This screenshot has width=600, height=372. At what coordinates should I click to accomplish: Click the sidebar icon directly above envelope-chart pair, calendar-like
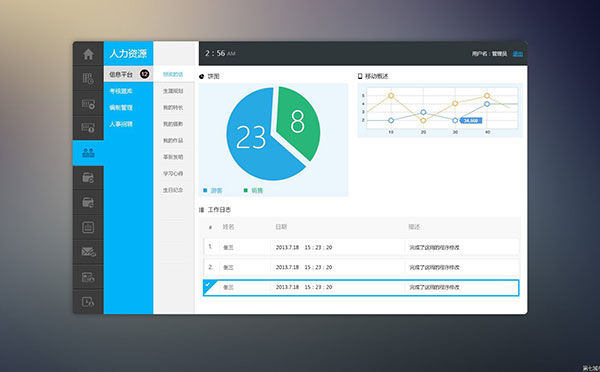[88, 202]
